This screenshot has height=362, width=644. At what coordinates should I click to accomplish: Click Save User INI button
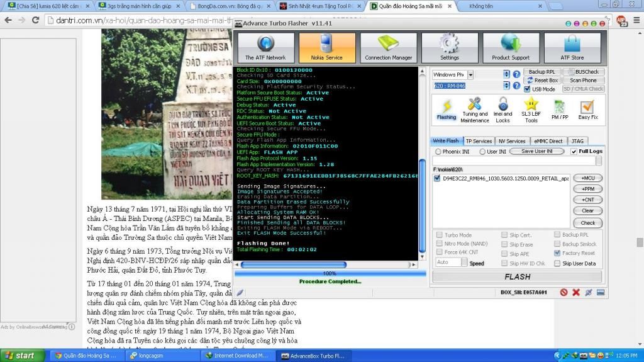click(x=537, y=151)
